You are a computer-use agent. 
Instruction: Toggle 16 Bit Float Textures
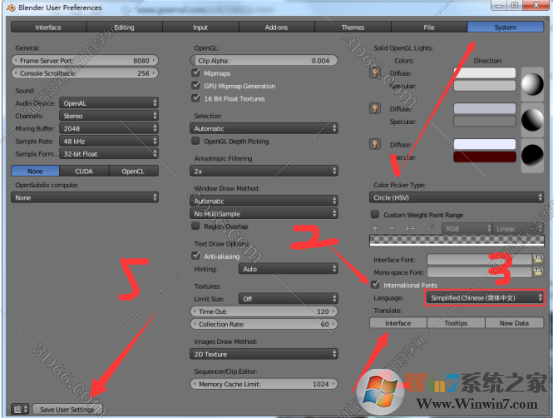coord(195,98)
